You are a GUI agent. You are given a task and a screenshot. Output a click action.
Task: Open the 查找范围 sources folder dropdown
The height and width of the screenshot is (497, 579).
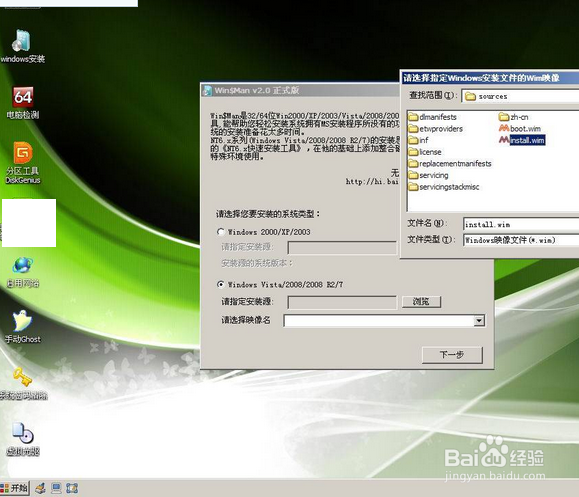[520, 96]
